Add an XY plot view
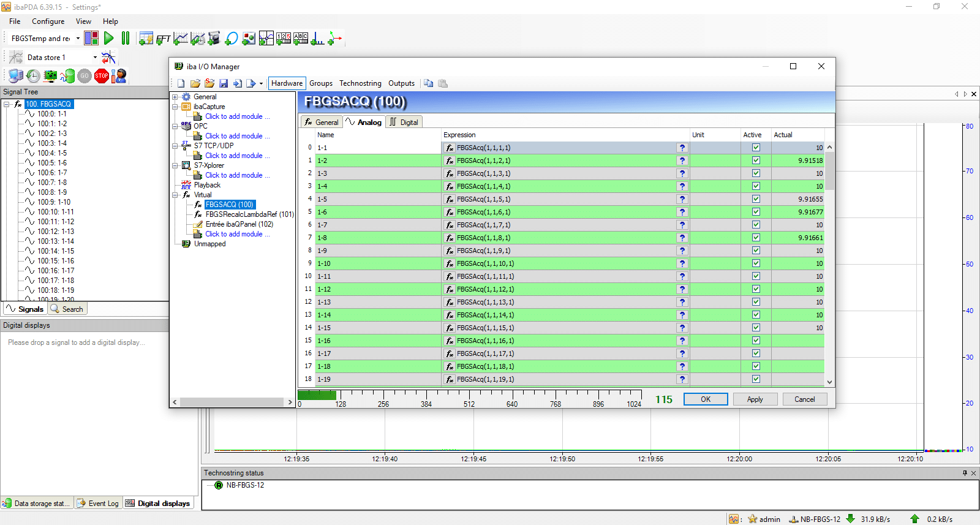 tap(266, 39)
